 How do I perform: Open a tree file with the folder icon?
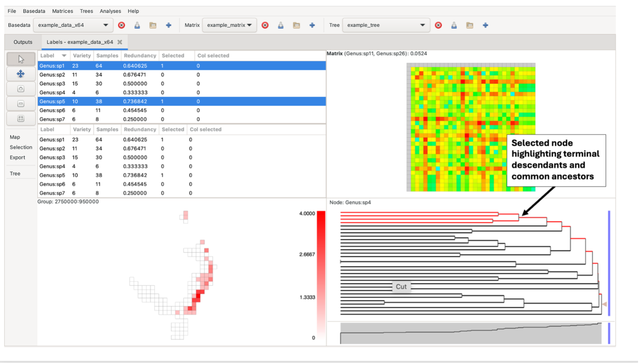(469, 25)
